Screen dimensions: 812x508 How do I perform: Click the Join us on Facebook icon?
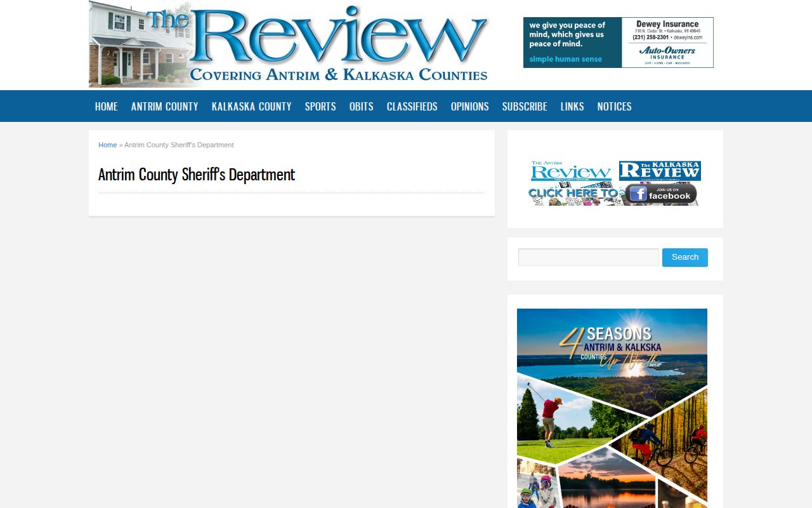(661, 194)
